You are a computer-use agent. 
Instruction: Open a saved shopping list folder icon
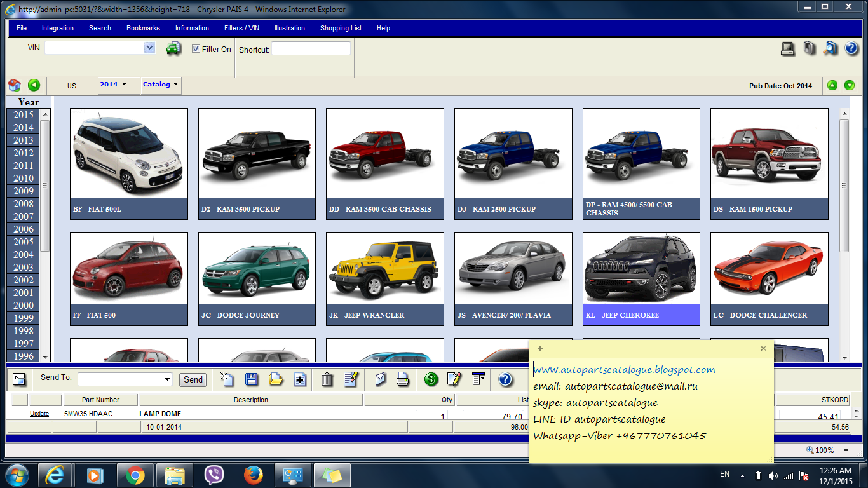click(276, 379)
